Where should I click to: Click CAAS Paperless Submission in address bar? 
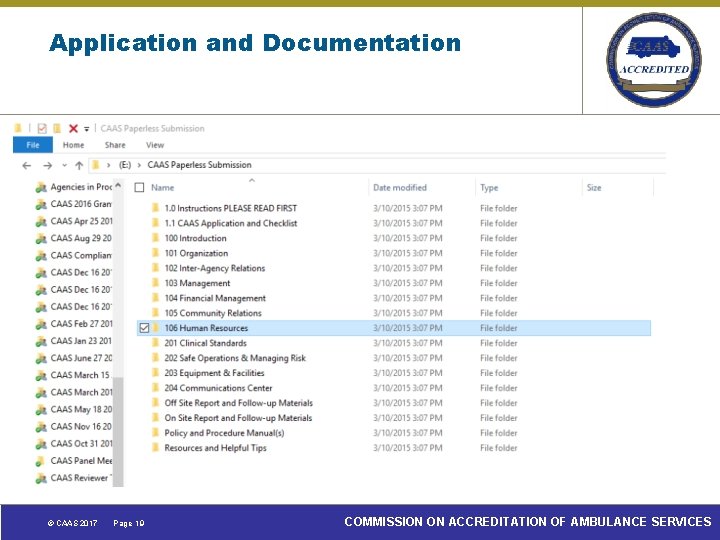click(x=199, y=165)
